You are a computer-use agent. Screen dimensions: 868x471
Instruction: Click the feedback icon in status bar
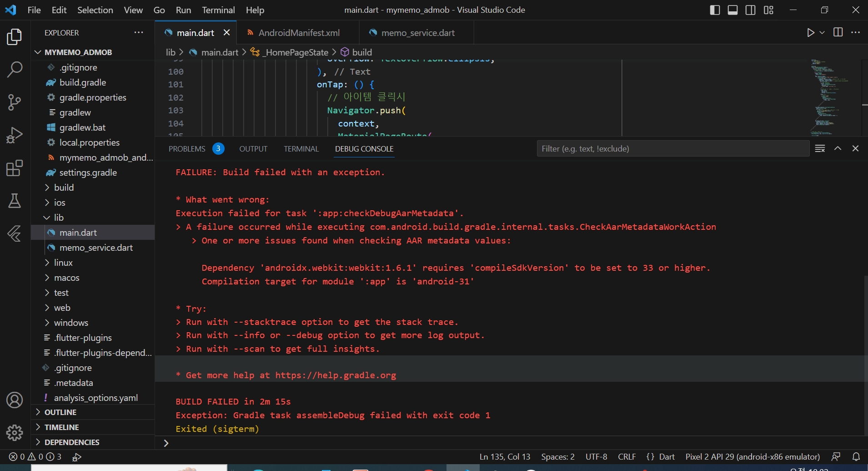point(836,456)
